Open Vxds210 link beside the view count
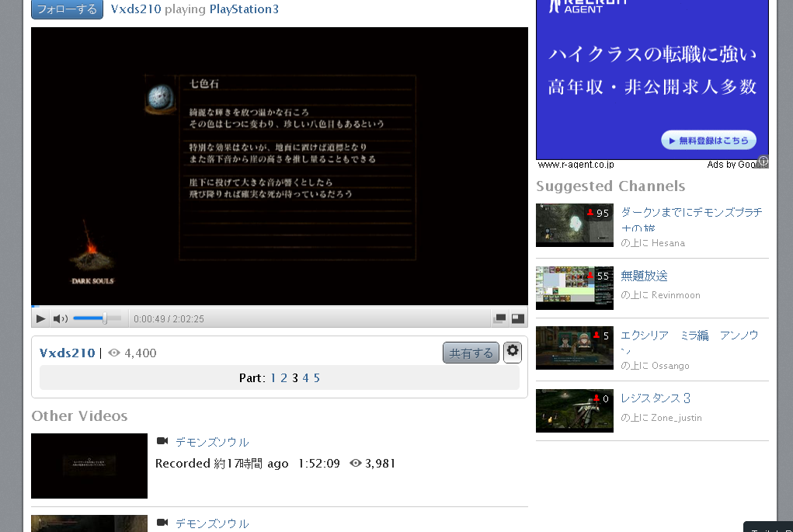 click(x=68, y=353)
